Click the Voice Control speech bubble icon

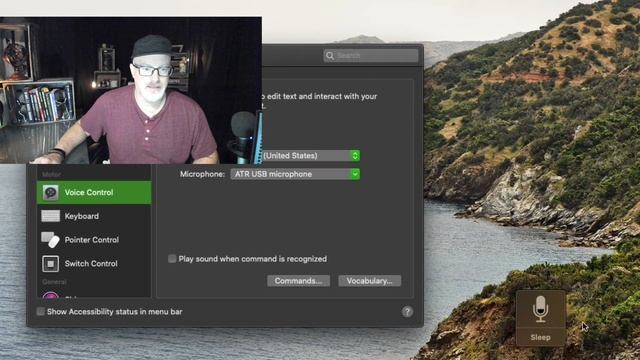(51, 193)
